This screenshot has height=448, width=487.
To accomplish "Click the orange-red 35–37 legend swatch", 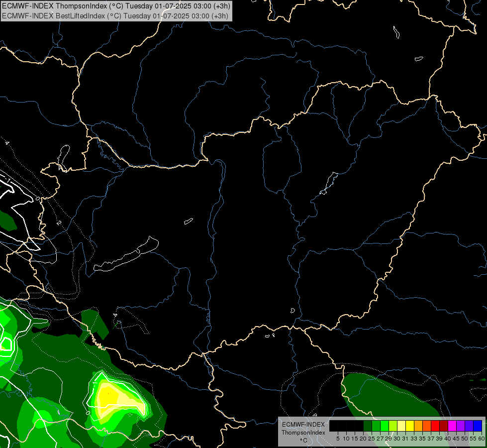I will (427, 426).
